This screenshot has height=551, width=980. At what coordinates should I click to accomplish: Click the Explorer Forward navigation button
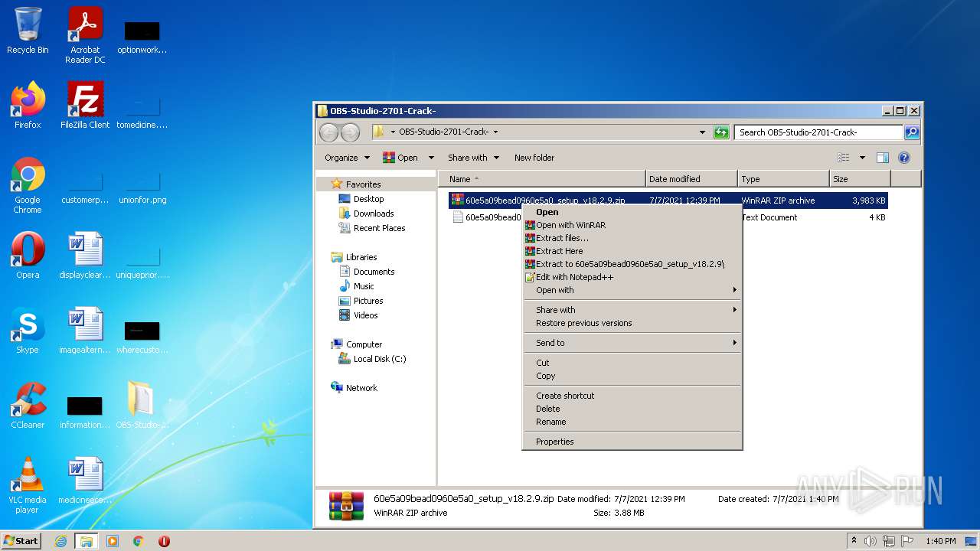click(350, 132)
